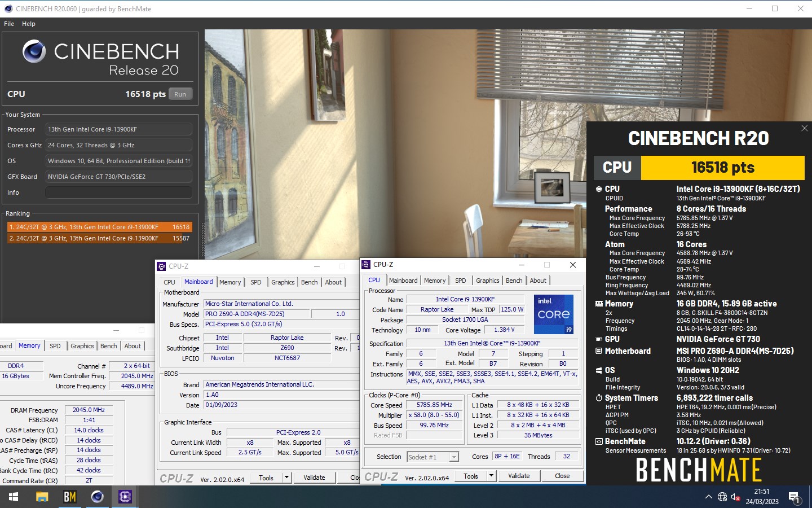Viewport: 812px width, 508px height.
Task: Show hidden system tray icons
Action: (x=708, y=497)
